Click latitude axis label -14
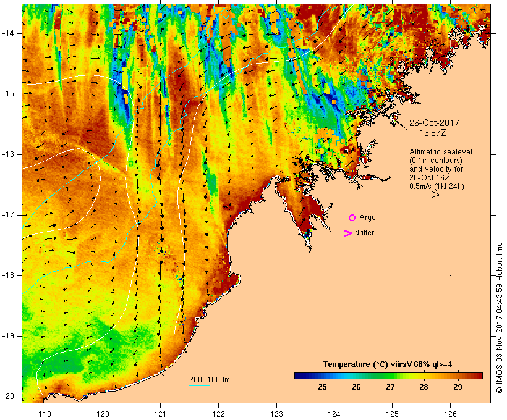Screen dimensions: 507x420 7,33
